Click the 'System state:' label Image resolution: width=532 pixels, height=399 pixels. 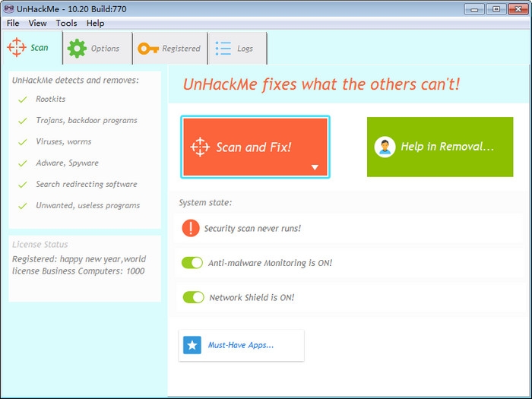(205, 203)
